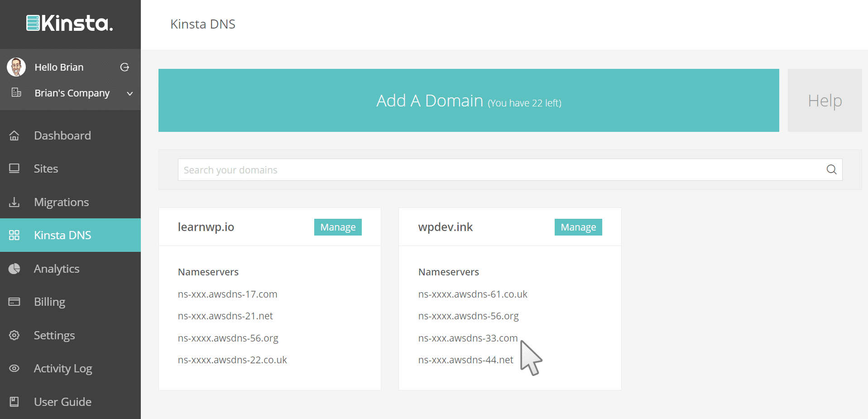Click the User Guide book icon

[14, 402]
